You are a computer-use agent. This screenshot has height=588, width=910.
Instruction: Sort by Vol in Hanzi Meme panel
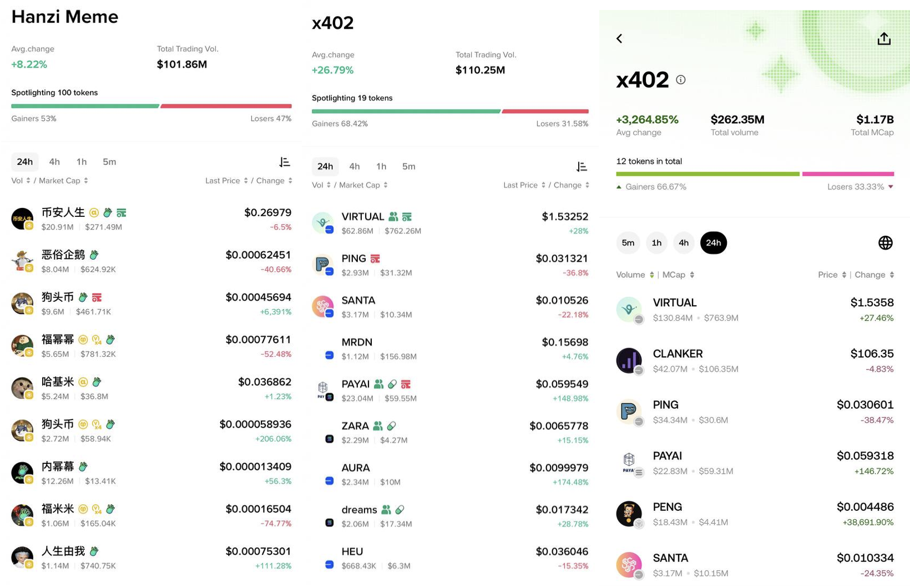click(21, 181)
